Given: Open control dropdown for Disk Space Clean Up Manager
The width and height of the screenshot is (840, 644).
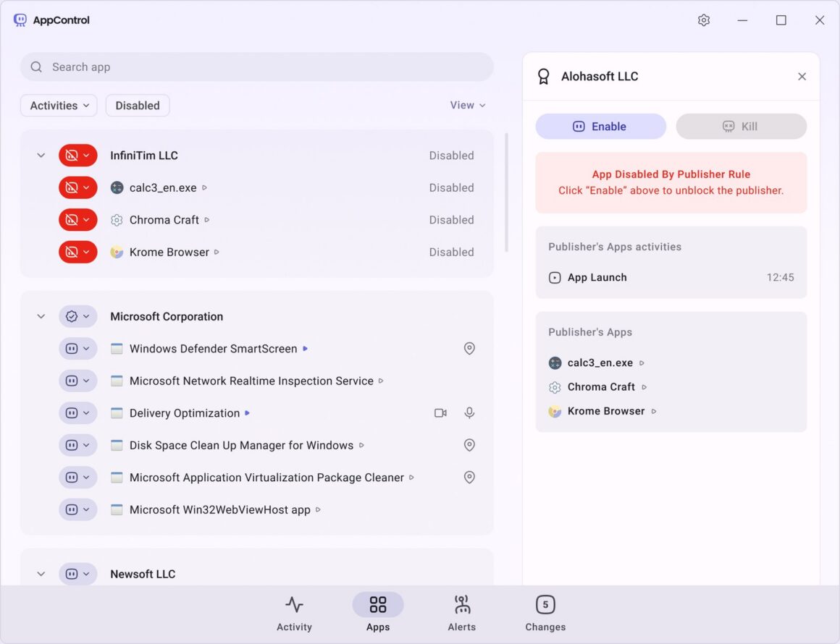Looking at the screenshot, I should (x=77, y=445).
